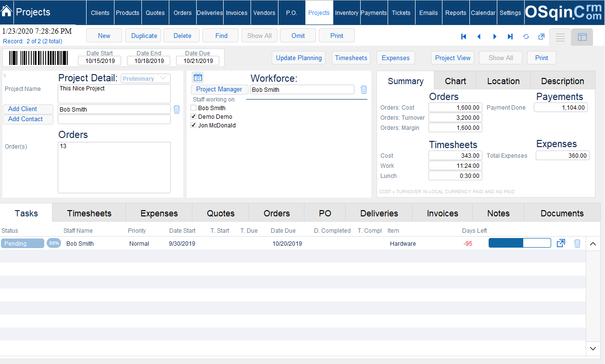
Task: Open the lower Timesheets tab
Action: (89, 213)
